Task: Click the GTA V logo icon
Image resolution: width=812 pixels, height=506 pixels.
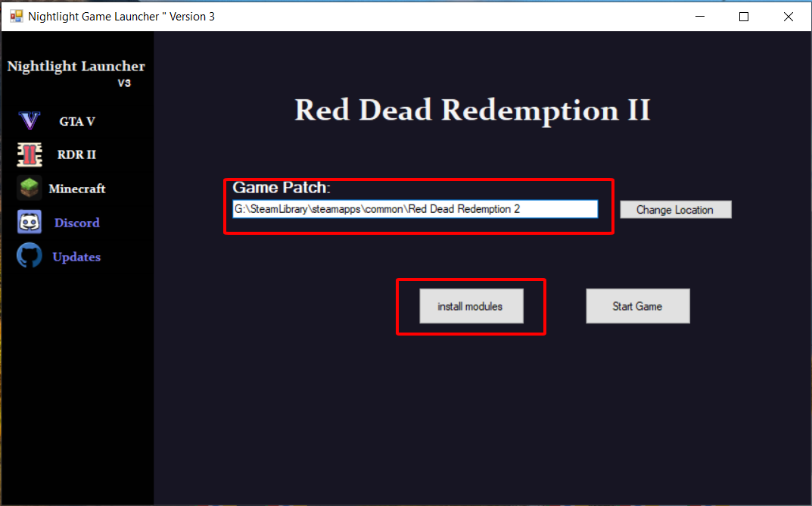Action: click(30, 121)
